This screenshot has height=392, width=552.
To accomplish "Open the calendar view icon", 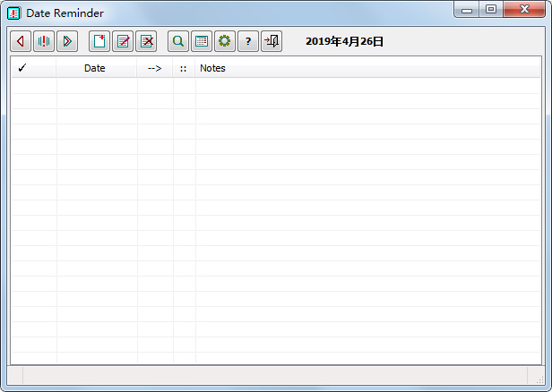I will [x=202, y=41].
